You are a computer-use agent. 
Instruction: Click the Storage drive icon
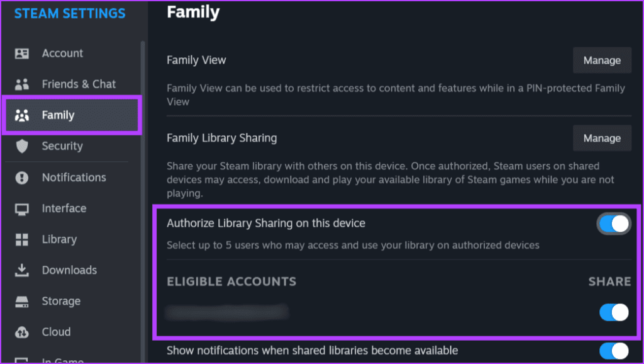point(25,300)
